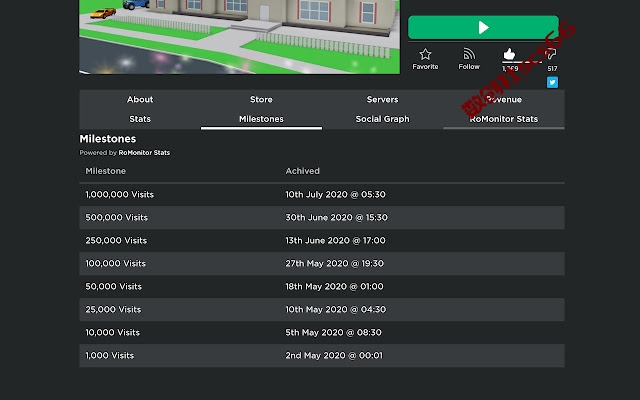
Task: Select the 100,000 Visits row
Action: pos(322,264)
